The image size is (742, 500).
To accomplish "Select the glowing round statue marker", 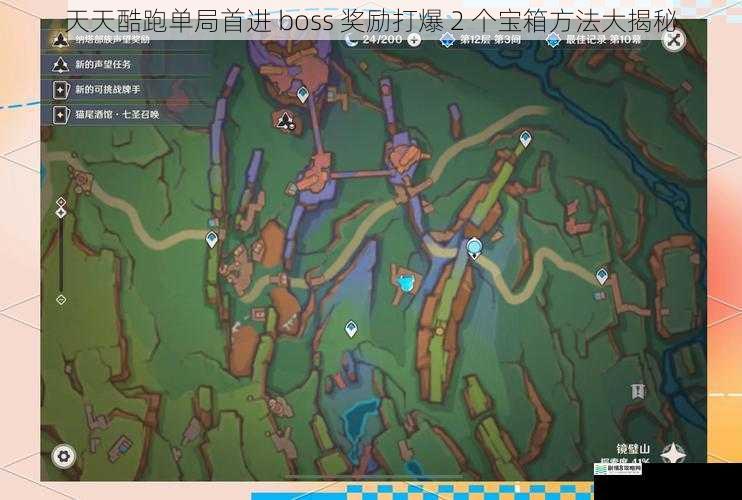I will pos(474,247).
